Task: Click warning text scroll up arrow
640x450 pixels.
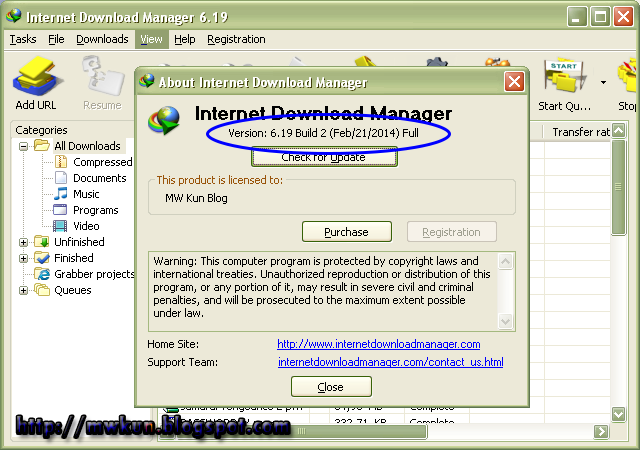Action: pyautogui.click(x=505, y=261)
